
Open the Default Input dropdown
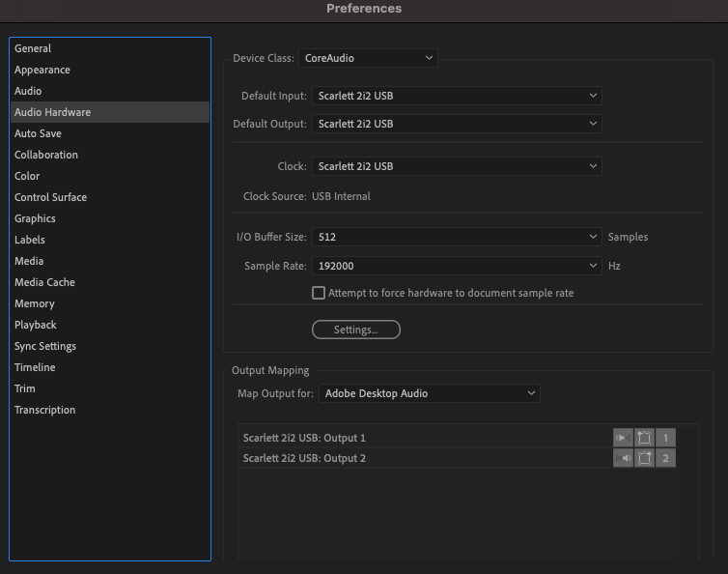coord(457,96)
